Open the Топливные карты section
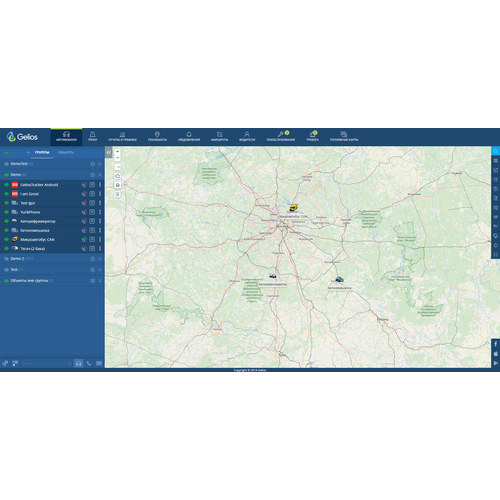 pyautogui.click(x=344, y=137)
